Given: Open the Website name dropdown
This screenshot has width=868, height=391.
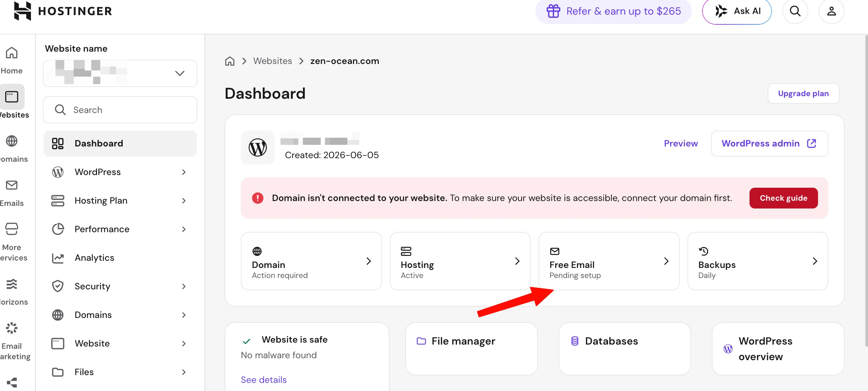Looking at the screenshot, I should coord(120,73).
